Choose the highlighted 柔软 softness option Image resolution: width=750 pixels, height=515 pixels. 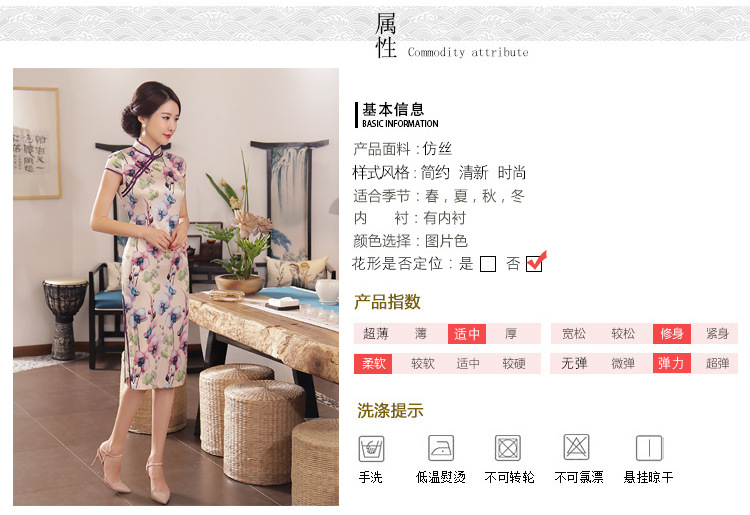click(x=373, y=364)
